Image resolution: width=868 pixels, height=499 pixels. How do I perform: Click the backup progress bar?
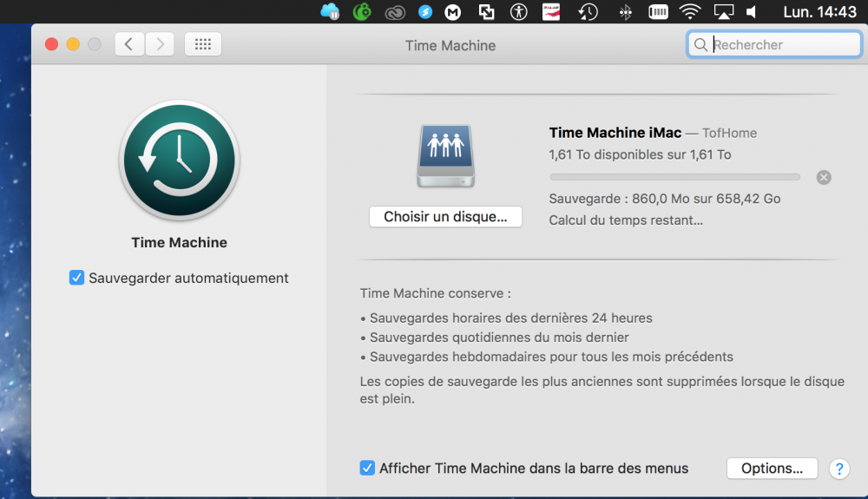click(674, 177)
